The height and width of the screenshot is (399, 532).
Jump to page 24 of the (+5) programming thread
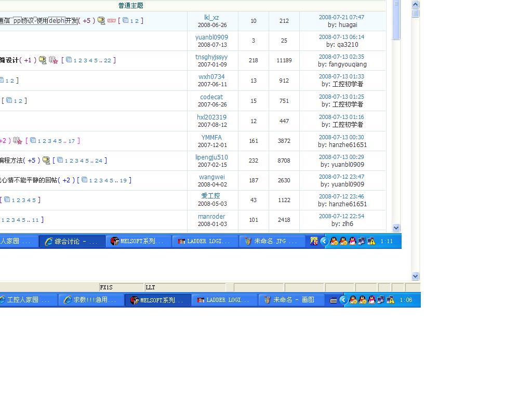99,161
